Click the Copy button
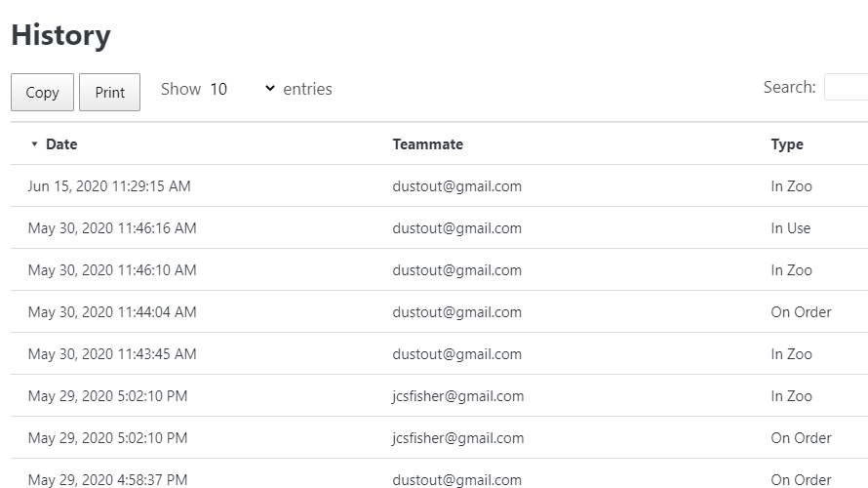868x488 pixels. [x=42, y=92]
